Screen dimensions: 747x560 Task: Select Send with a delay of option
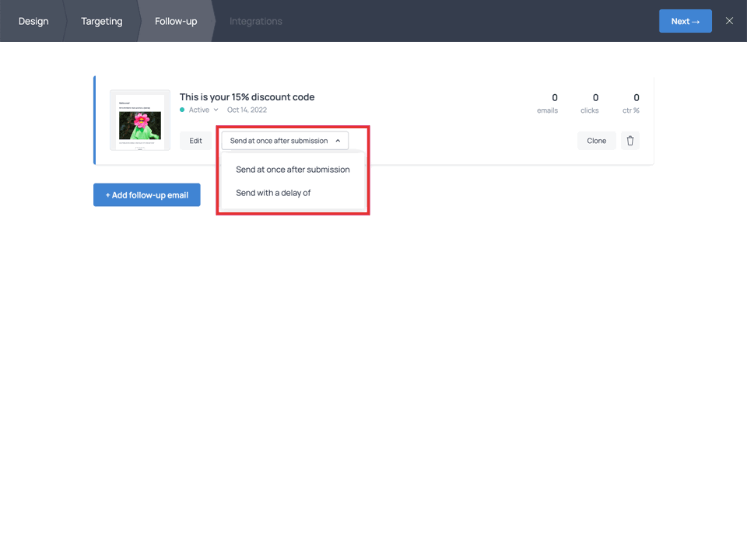pos(273,192)
